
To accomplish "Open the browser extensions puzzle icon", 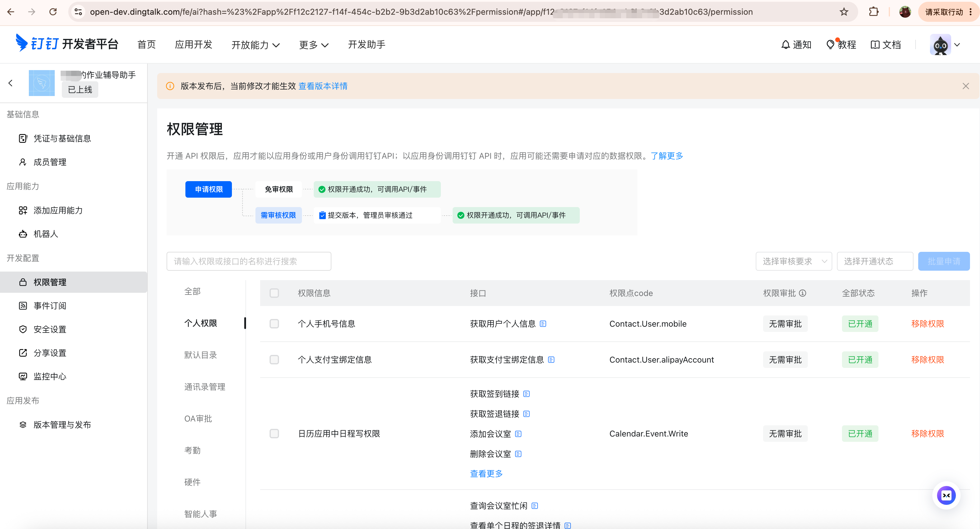I will 873,12.
